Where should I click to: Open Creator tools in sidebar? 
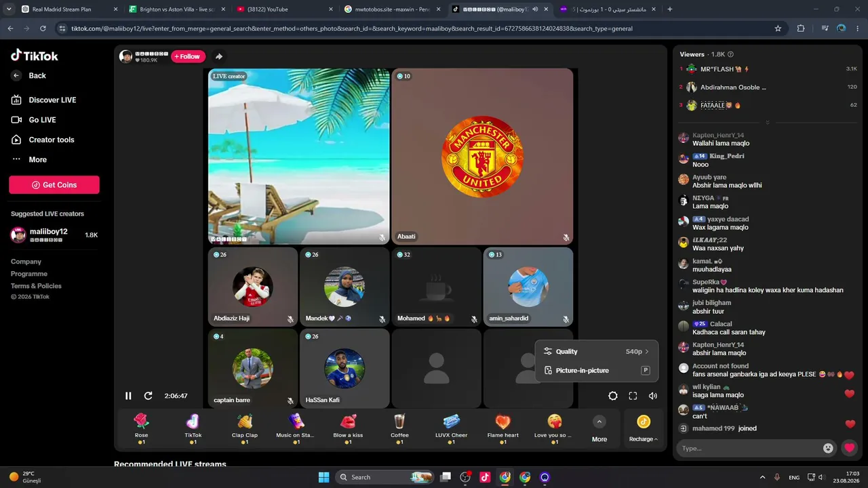(x=43, y=140)
